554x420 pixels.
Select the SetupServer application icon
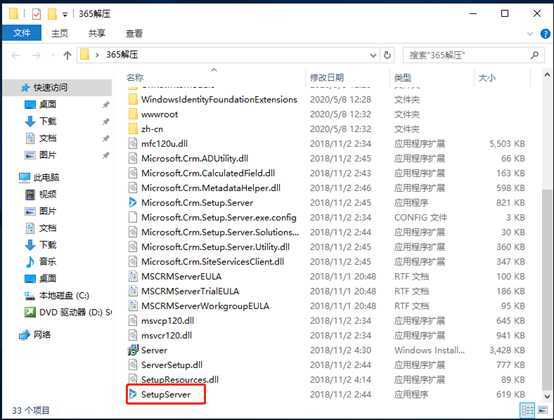pyautogui.click(x=133, y=394)
